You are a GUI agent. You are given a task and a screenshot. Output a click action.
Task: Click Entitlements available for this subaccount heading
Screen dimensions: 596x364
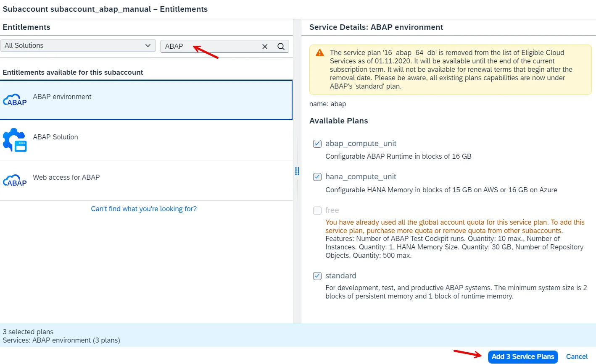[x=73, y=72]
